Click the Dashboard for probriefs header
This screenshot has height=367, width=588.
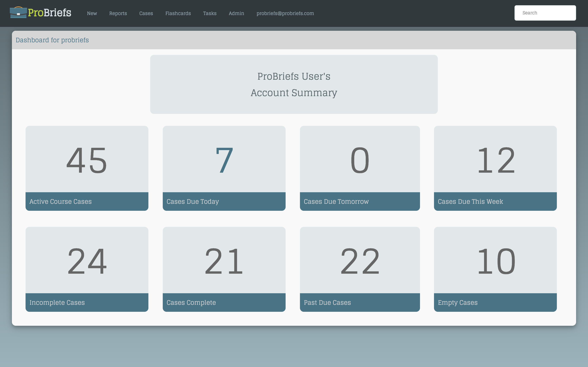[52, 40]
